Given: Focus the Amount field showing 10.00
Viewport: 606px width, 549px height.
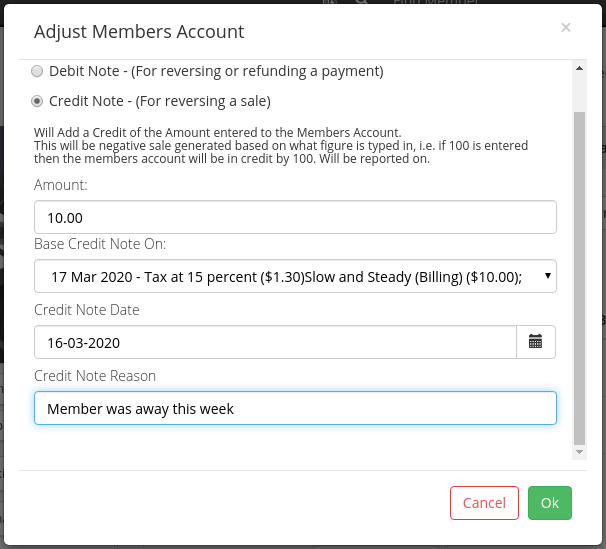Looking at the screenshot, I should (295, 217).
